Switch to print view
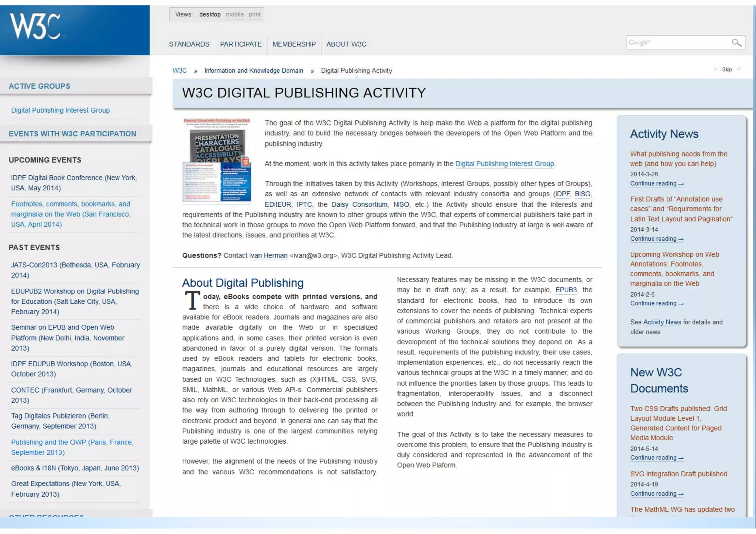Image resolution: width=756 pixels, height=534 pixels. click(254, 14)
